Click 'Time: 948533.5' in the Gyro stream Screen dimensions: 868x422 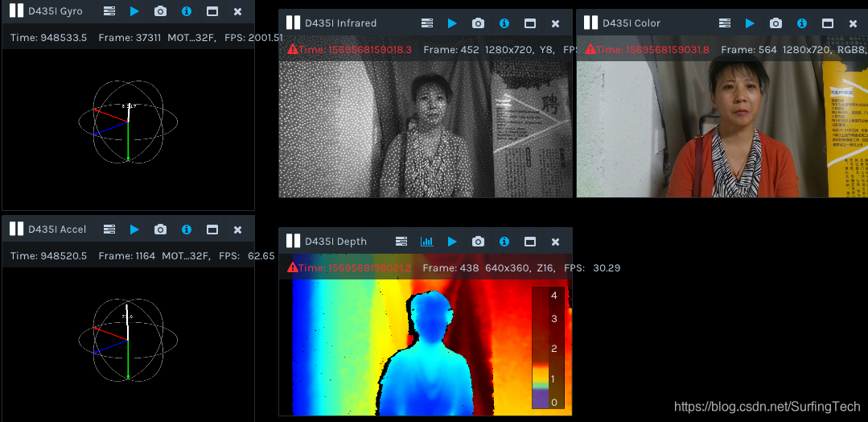click(49, 38)
